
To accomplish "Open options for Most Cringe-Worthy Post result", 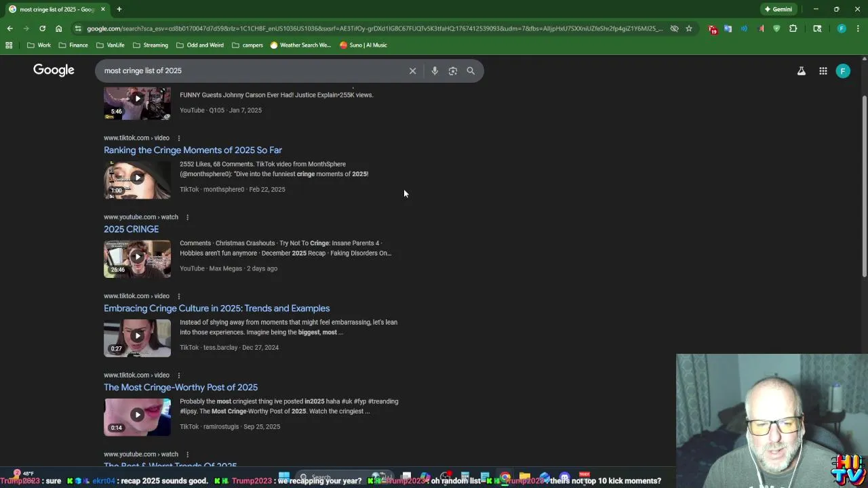I will pos(179,375).
